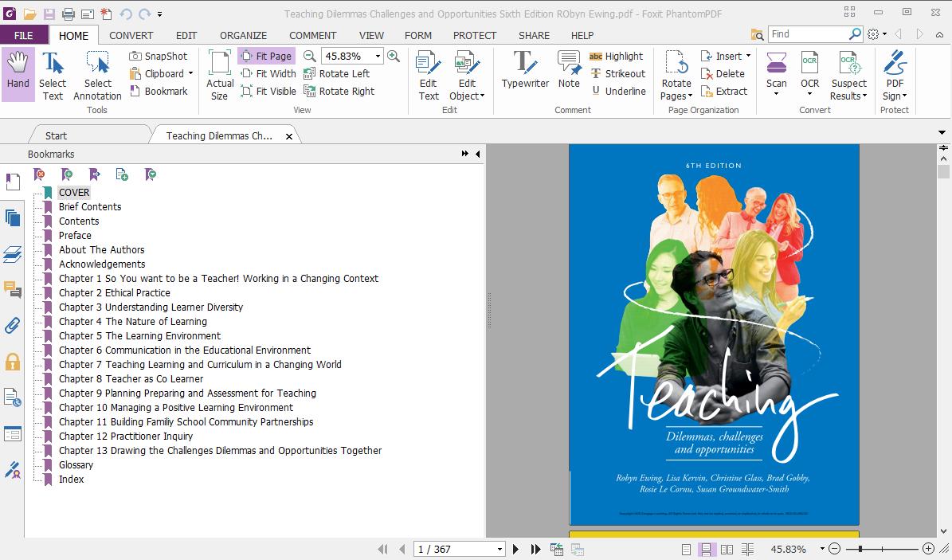Image resolution: width=952 pixels, height=560 pixels.
Task: Run OCR on the document
Action: pyautogui.click(x=809, y=74)
